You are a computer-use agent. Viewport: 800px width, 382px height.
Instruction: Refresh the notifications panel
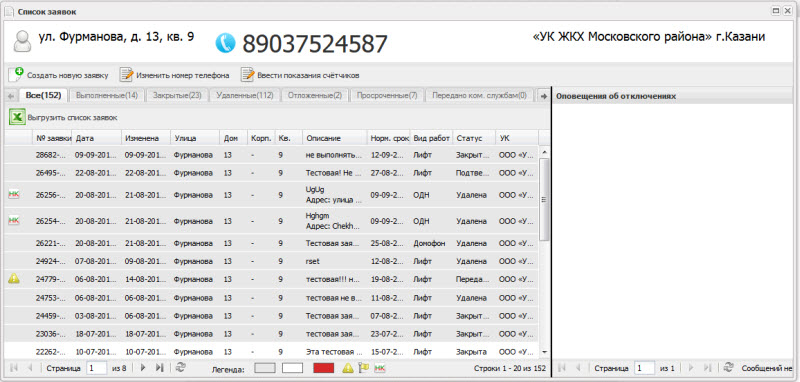click(729, 368)
